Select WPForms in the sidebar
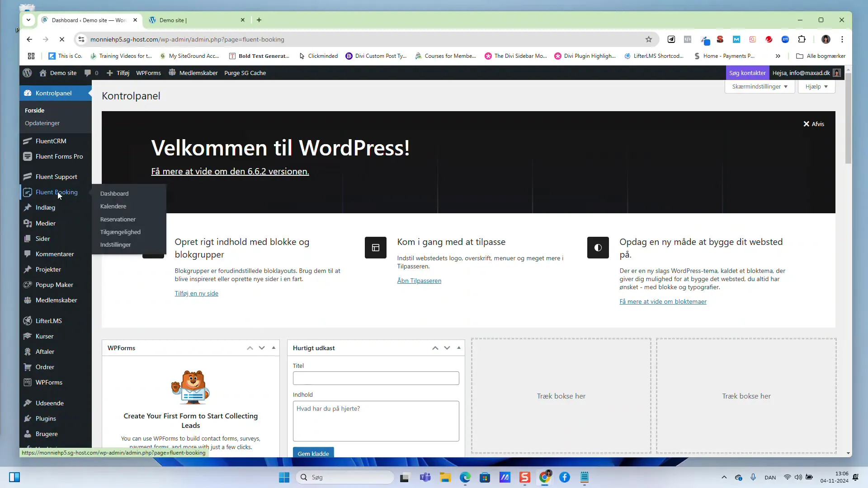Viewport: 868px width, 488px height. click(x=48, y=382)
